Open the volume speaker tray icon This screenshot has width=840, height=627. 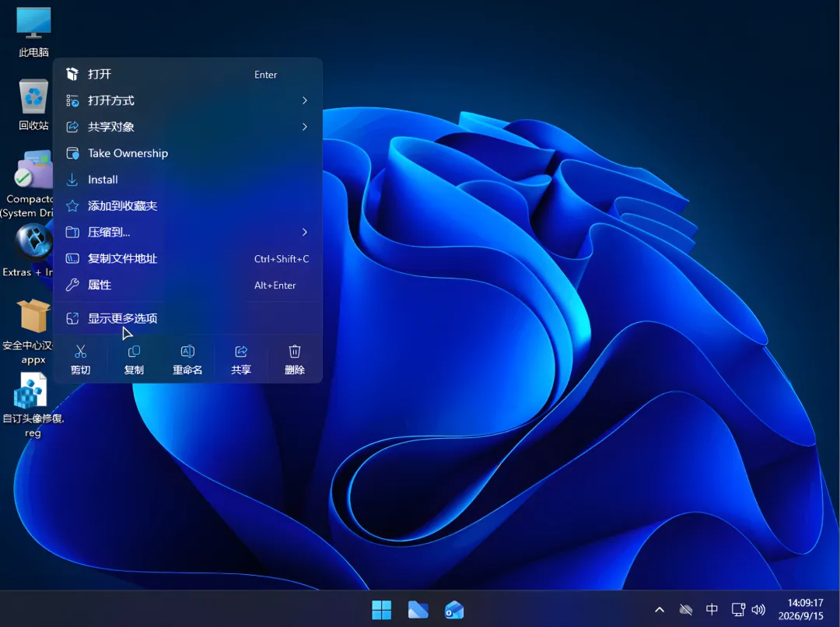758,610
